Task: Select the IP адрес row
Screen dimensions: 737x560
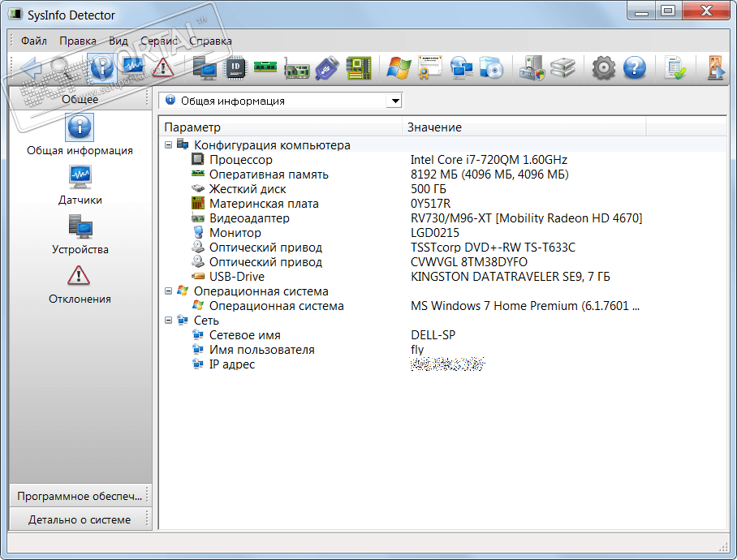Action: click(x=442, y=364)
